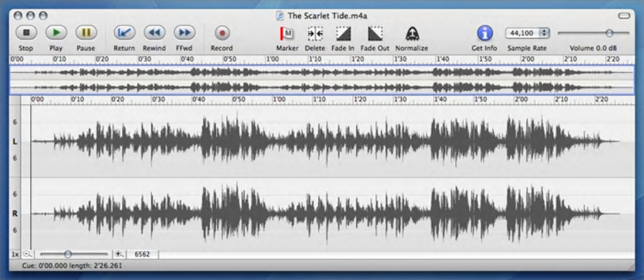This screenshot has width=644, height=280.
Task: Normalize the audio levels
Action: click(x=411, y=33)
